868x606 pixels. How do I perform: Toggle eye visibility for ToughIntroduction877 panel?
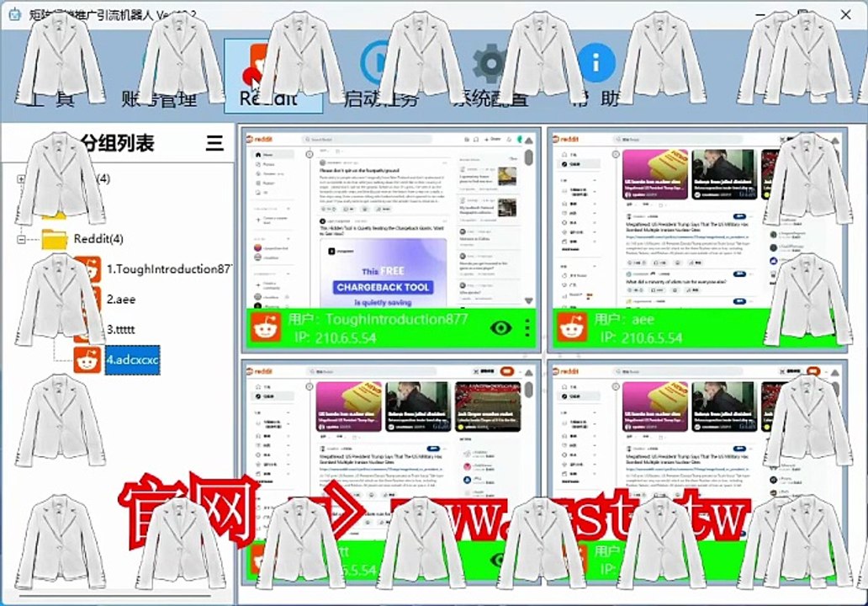point(500,328)
